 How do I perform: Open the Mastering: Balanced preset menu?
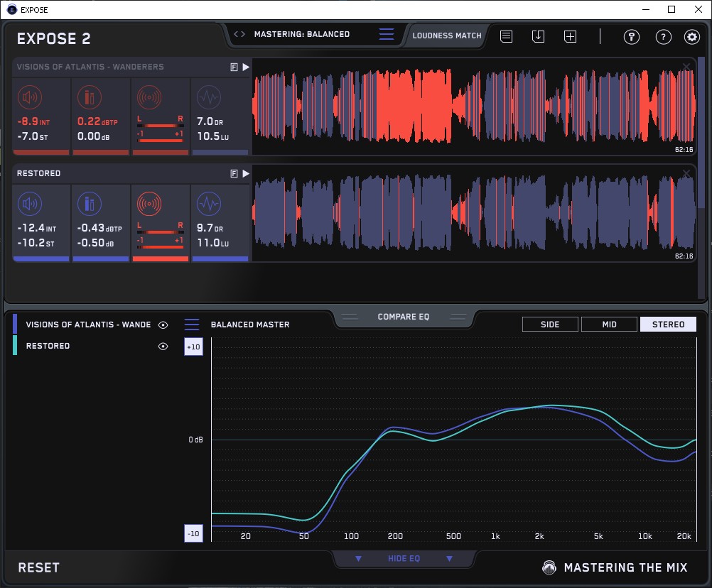click(x=387, y=34)
